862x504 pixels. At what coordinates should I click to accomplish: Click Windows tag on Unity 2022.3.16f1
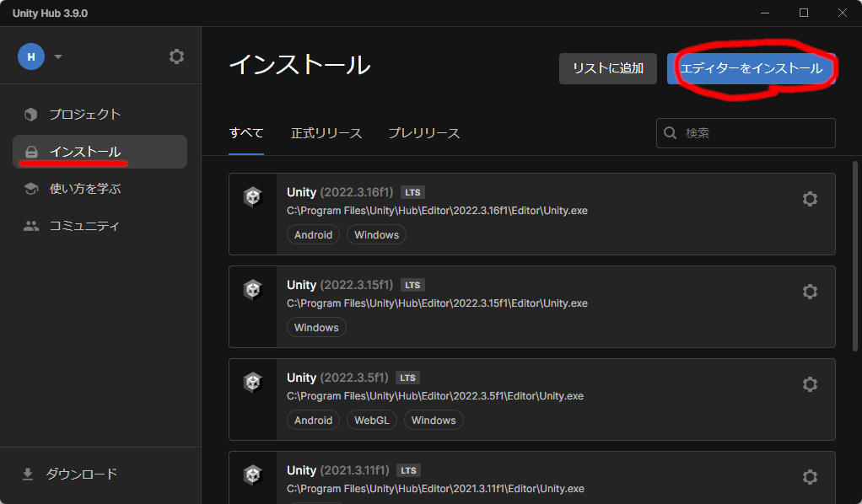click(x=376, y=234)
